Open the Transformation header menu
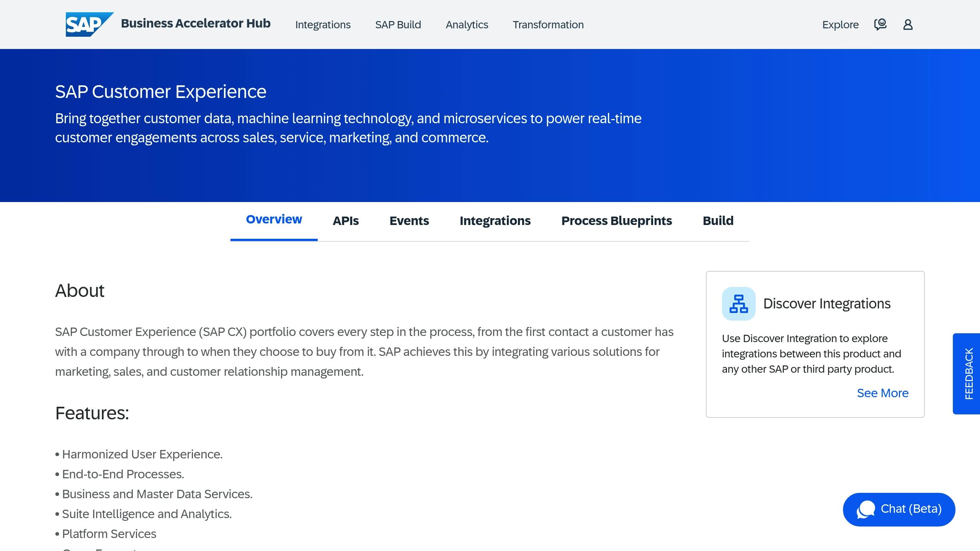Screen dimensions: 980x551 (x=548, y=24)
